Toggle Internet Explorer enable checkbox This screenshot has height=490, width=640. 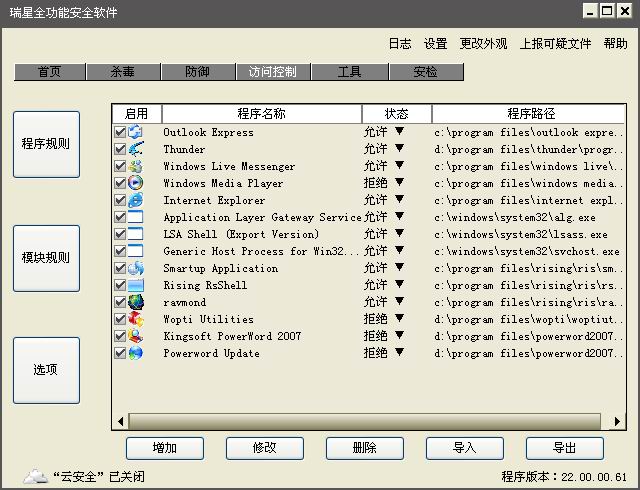click(120, 200)
